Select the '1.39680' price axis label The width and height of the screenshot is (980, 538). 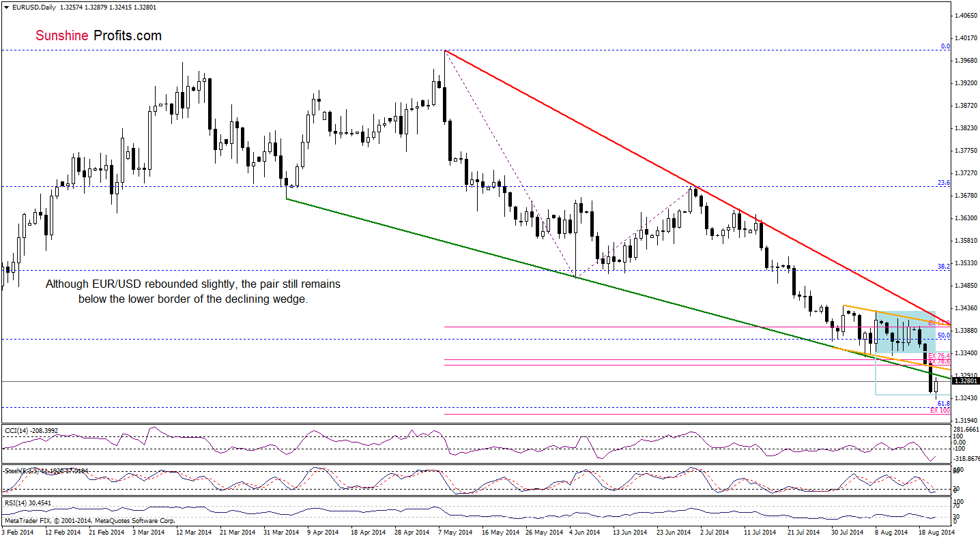point(967,61)
